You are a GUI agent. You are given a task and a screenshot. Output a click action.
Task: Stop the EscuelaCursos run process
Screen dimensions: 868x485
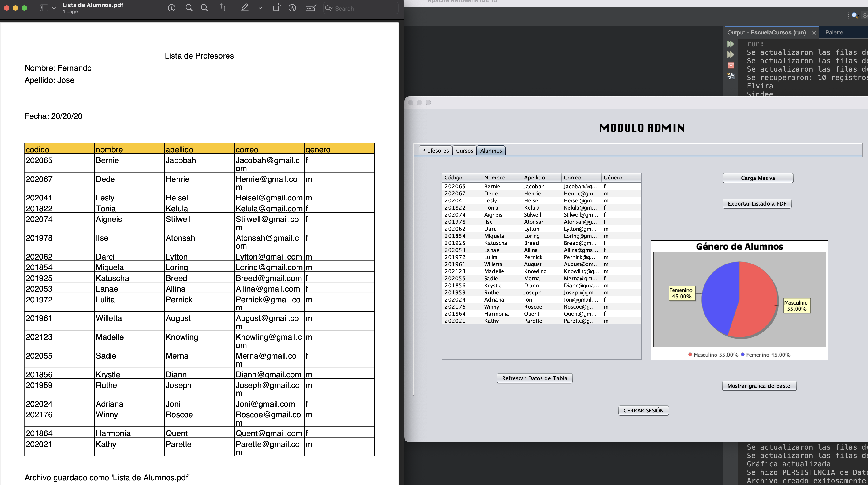pos(731,65)
